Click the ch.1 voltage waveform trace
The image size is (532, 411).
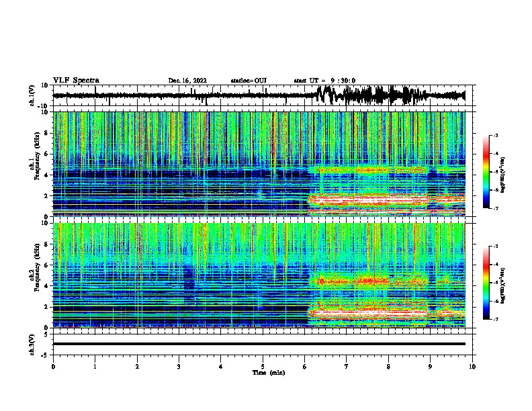coord(259,95)
